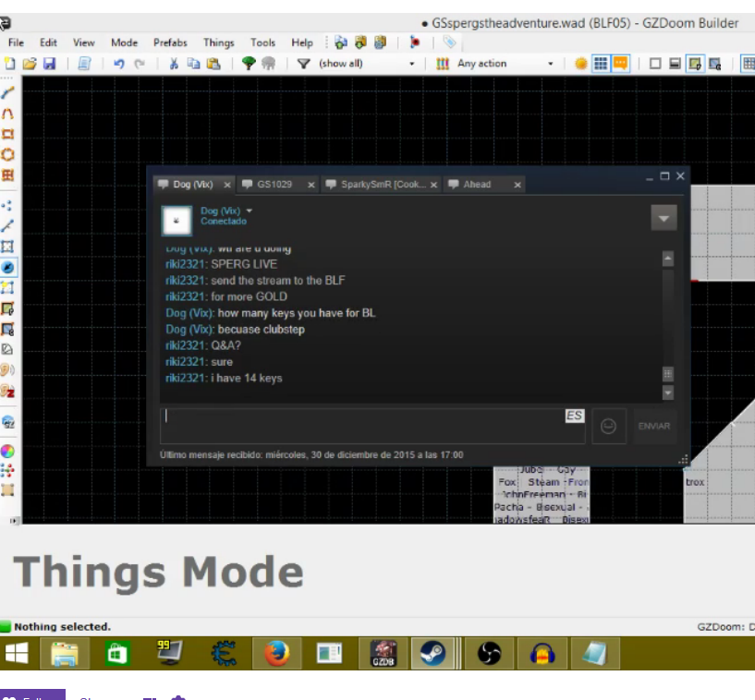Viewport: 755px width, 700px height.
Task: Redo the last undone action
Action: click(140, 64)
